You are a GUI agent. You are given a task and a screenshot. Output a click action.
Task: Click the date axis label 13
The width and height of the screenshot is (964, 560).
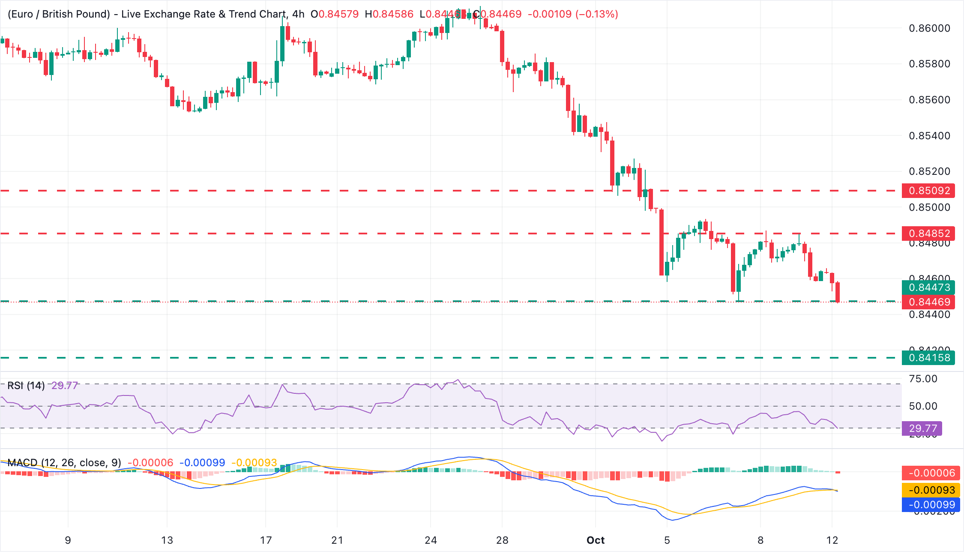[167, 540]
